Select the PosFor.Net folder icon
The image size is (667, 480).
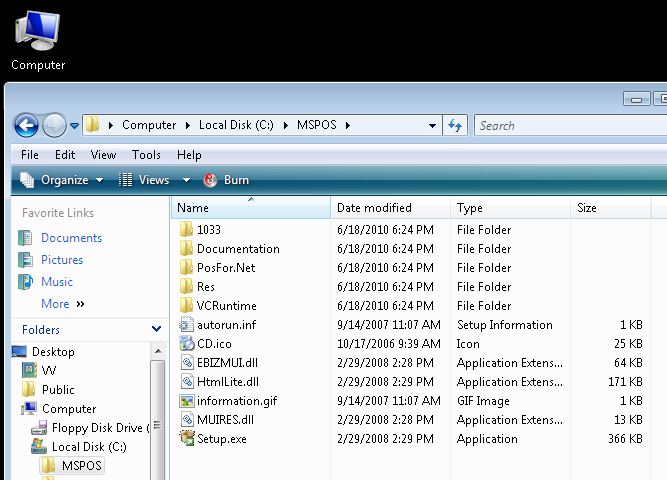(x=186, y=268)
